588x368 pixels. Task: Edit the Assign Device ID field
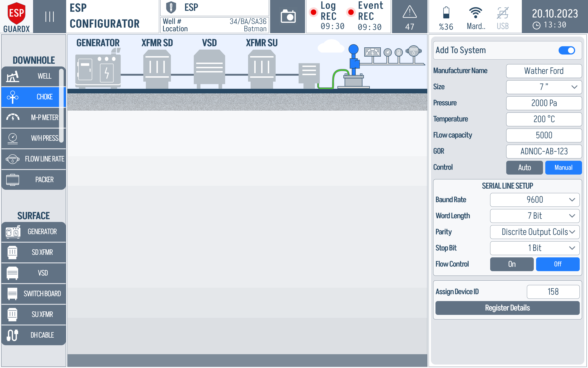pyautogui.click(x=553, y=292)
